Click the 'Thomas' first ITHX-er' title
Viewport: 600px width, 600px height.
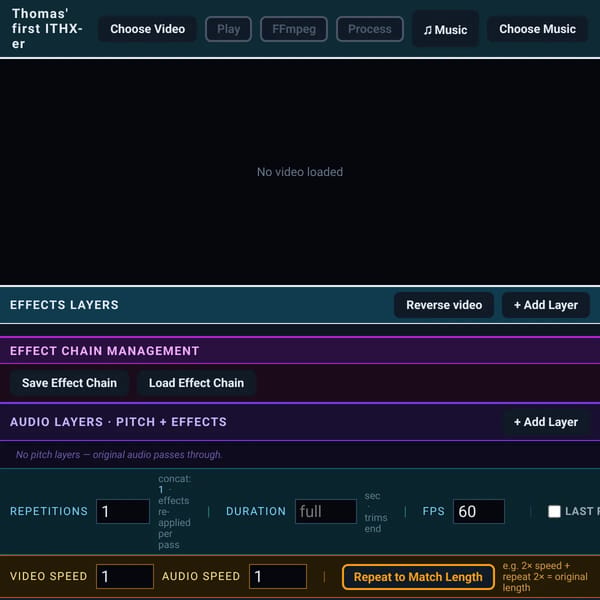[47, 29]
